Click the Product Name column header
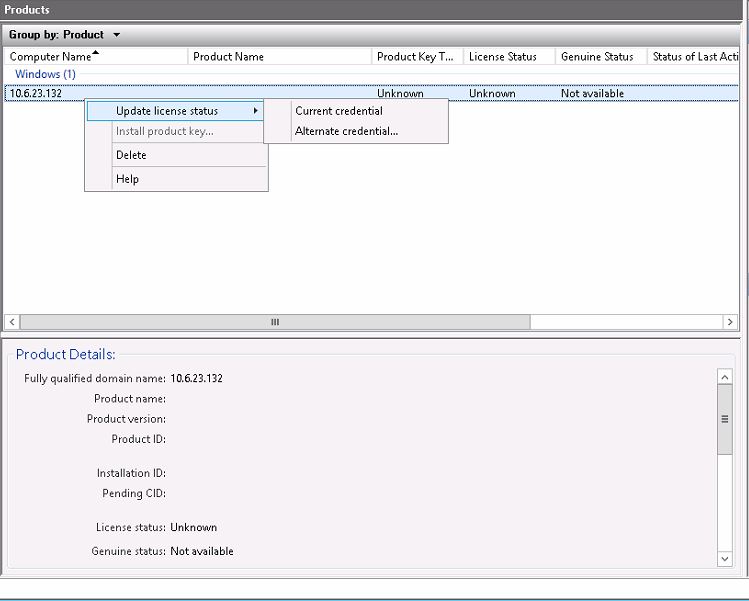749x601 pixels. click(228, 57)
